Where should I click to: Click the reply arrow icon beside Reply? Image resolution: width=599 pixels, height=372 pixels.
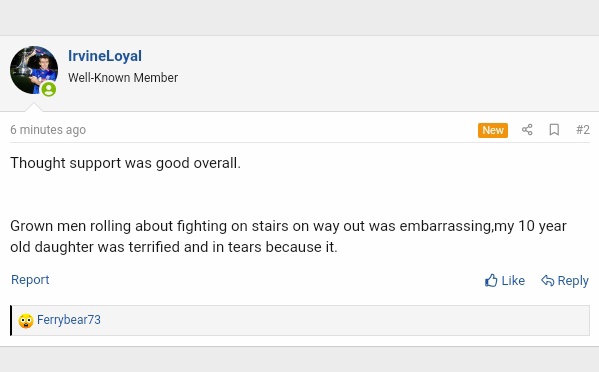click(x=547, y=281)
